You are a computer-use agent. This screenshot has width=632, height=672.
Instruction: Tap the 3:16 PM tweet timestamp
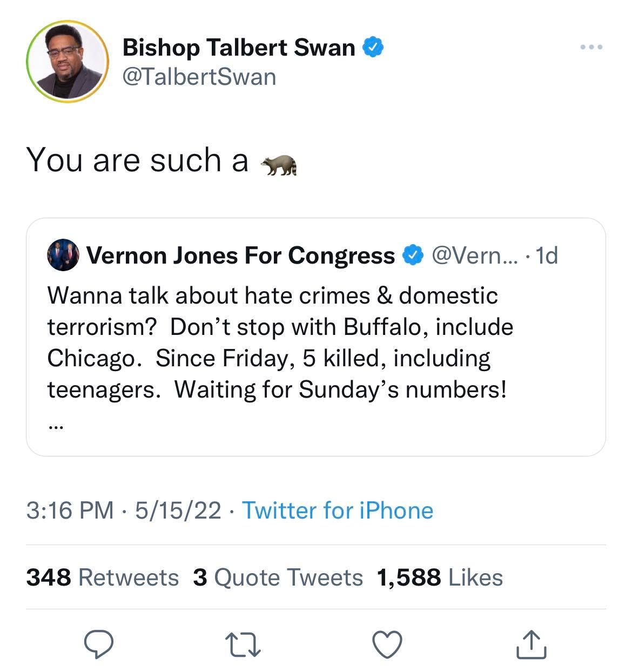point(70,510)
